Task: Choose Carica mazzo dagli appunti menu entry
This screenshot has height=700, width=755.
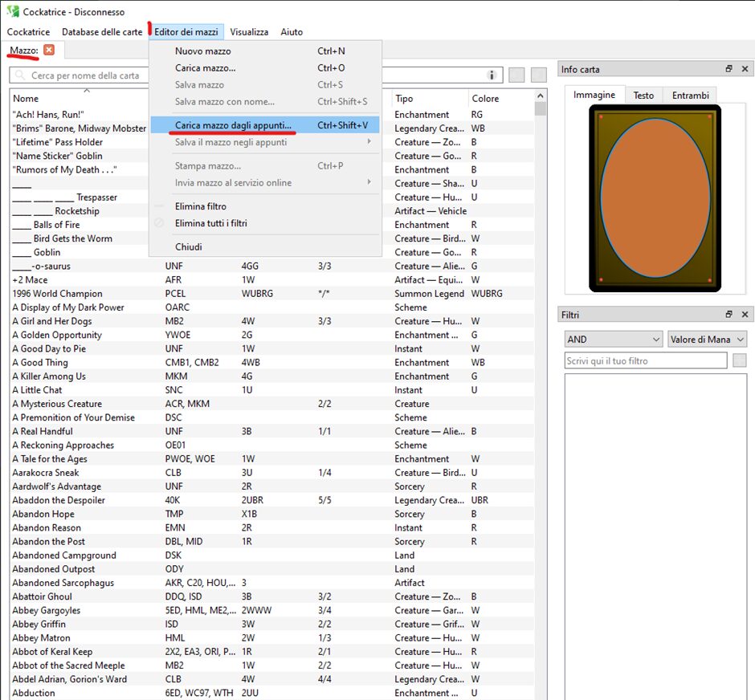Action: tap(233, 125)
